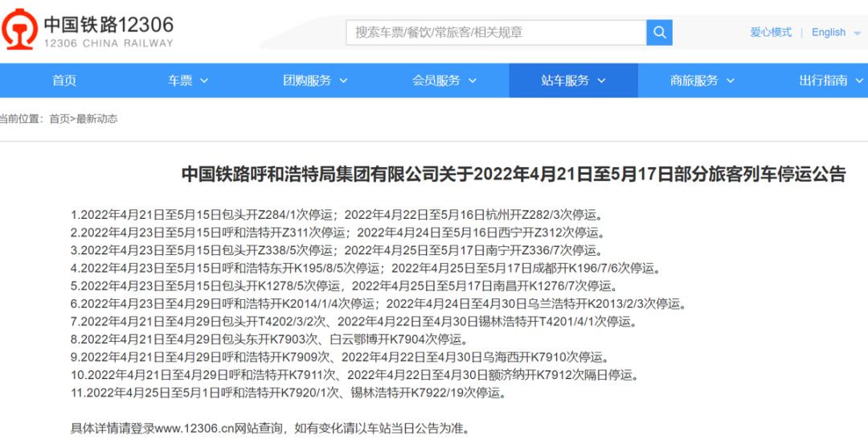Expand the 会员服务 dropdown arrow
This screenshot has height=444, width=868.
pos(473,81)
